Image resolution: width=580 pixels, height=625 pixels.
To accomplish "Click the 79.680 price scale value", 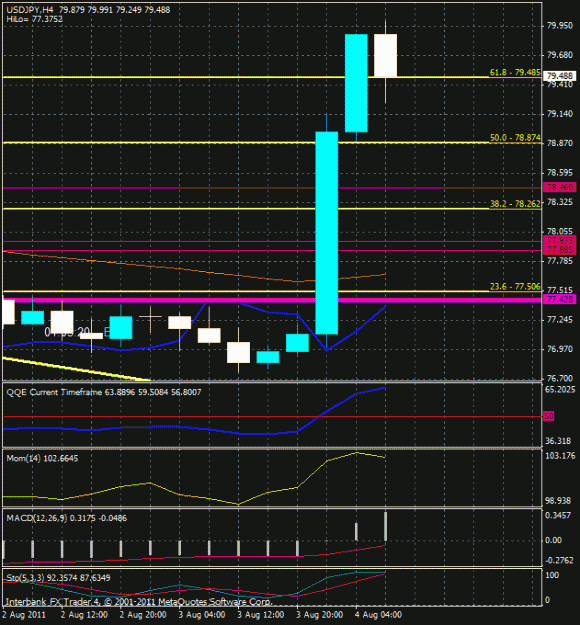I will tap(560, 55).
